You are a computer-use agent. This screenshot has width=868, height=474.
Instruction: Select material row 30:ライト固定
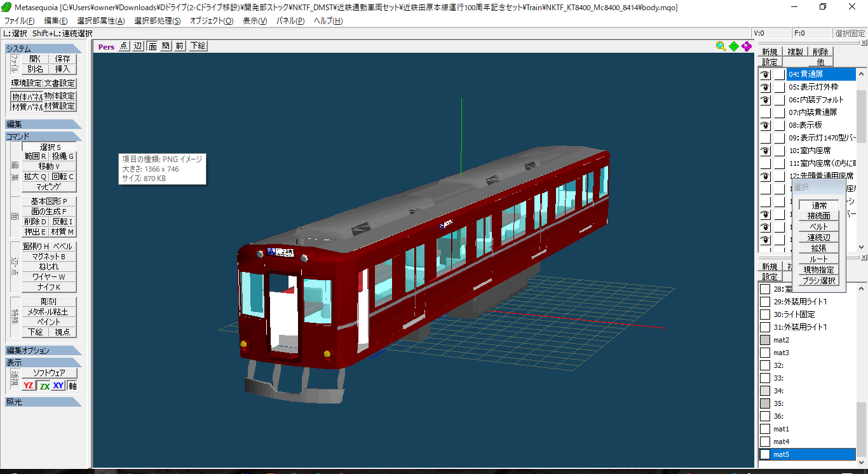click(807, 315)
